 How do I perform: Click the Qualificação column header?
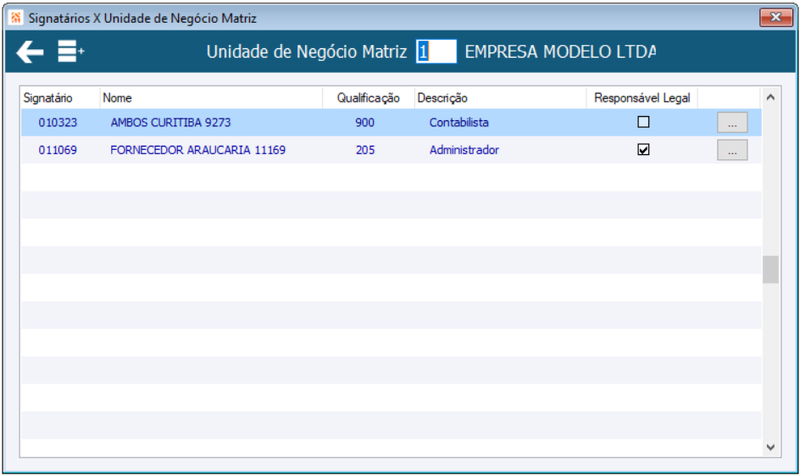[368, 98]
